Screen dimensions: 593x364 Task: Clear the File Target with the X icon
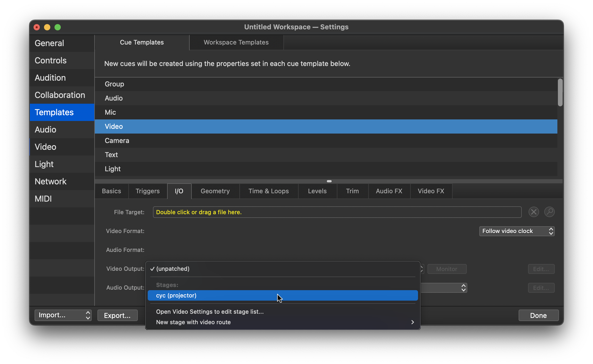(534, 212)
